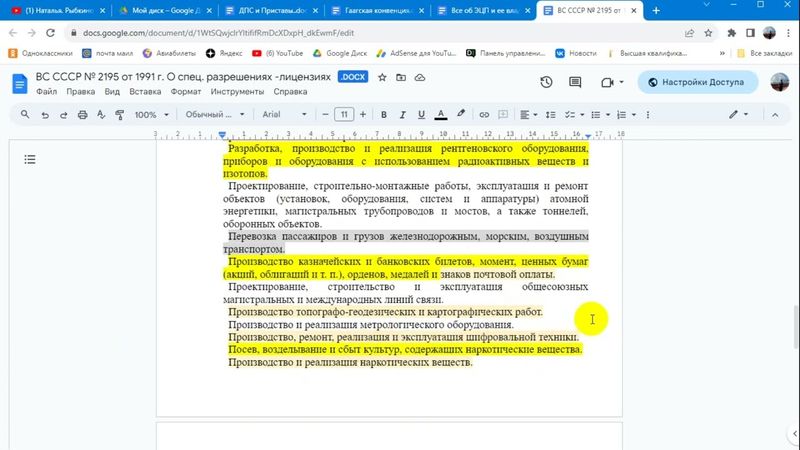The height and width of the screenshot is (450, 800).
Task: Add a comment from toolbar
Action: [503, 115]
